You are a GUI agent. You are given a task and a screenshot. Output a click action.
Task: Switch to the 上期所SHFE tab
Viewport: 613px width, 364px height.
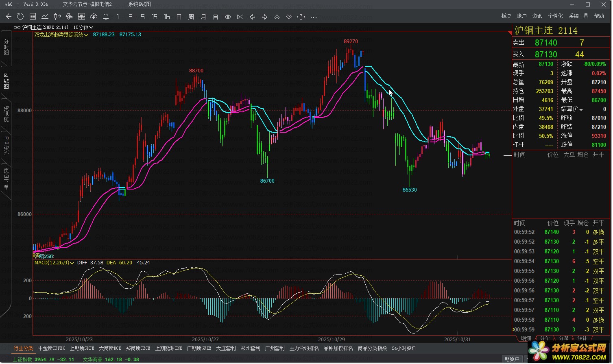point(82,349)
